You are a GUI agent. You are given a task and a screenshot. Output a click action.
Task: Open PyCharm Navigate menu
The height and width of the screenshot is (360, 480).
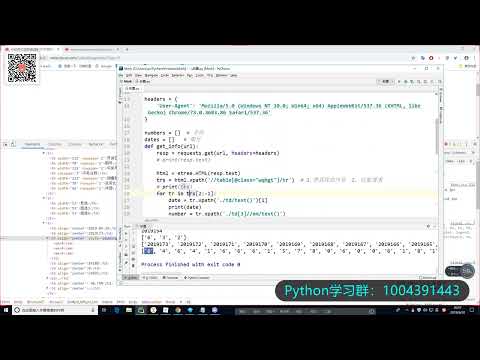coord(151,76)
